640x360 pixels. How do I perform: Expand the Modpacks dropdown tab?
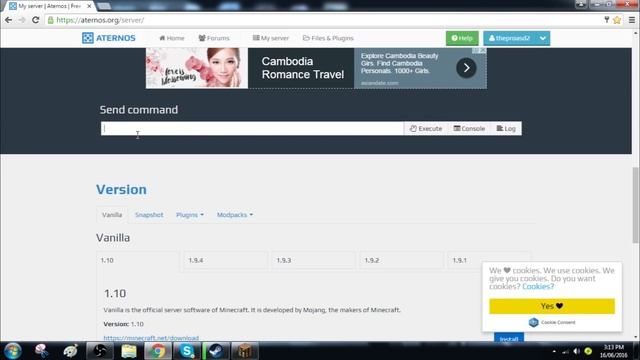tap(235, 215)
